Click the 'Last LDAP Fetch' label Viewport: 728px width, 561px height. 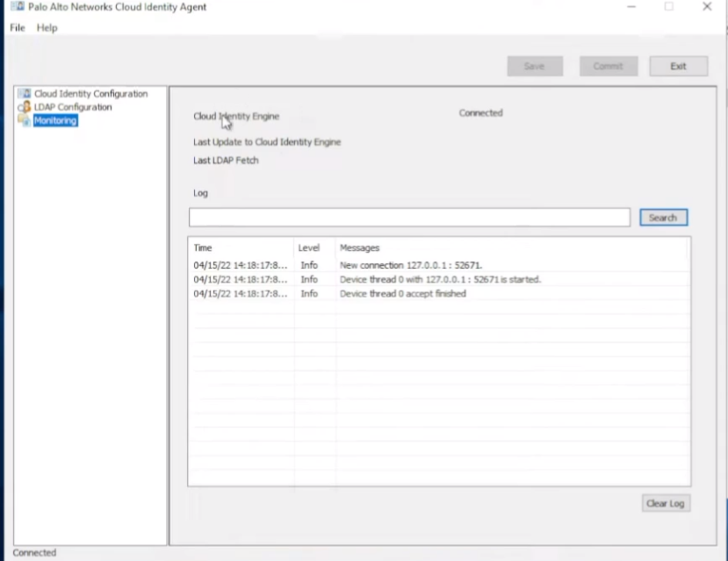click(x=226, y=161)
